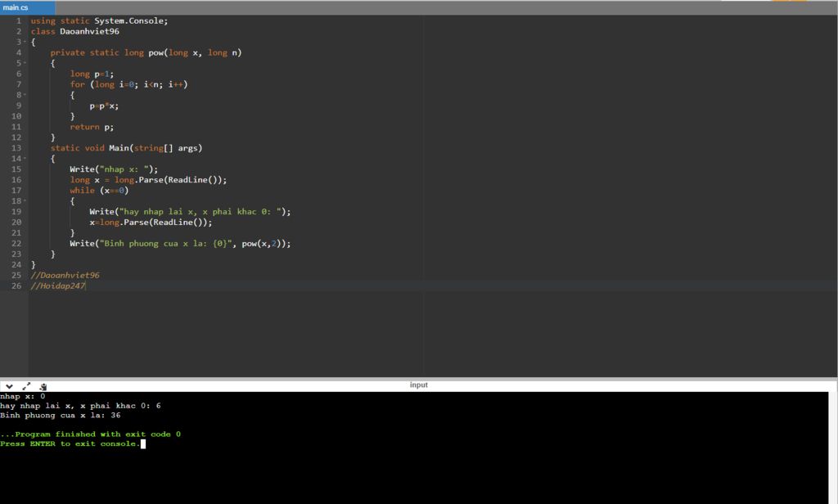Click the "Binh phuong cua x la" Write statement
838x504 pixels.
(x=180, y=244)
